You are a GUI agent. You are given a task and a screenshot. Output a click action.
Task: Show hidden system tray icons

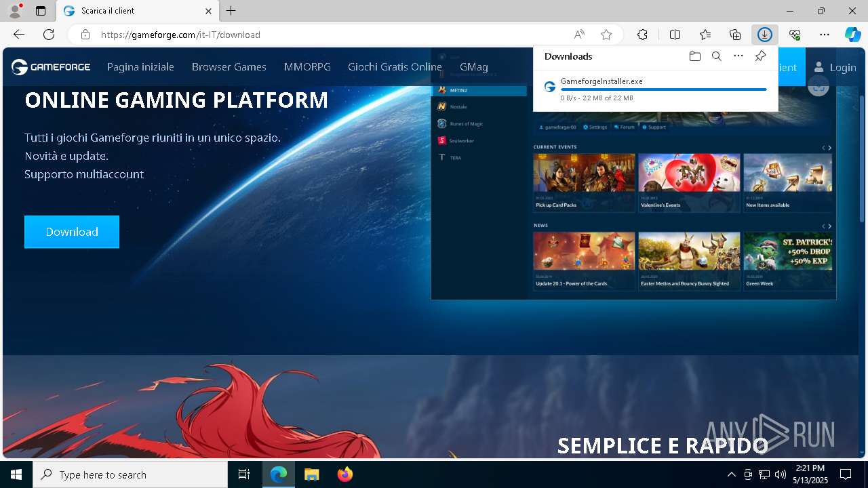(731, 474)
